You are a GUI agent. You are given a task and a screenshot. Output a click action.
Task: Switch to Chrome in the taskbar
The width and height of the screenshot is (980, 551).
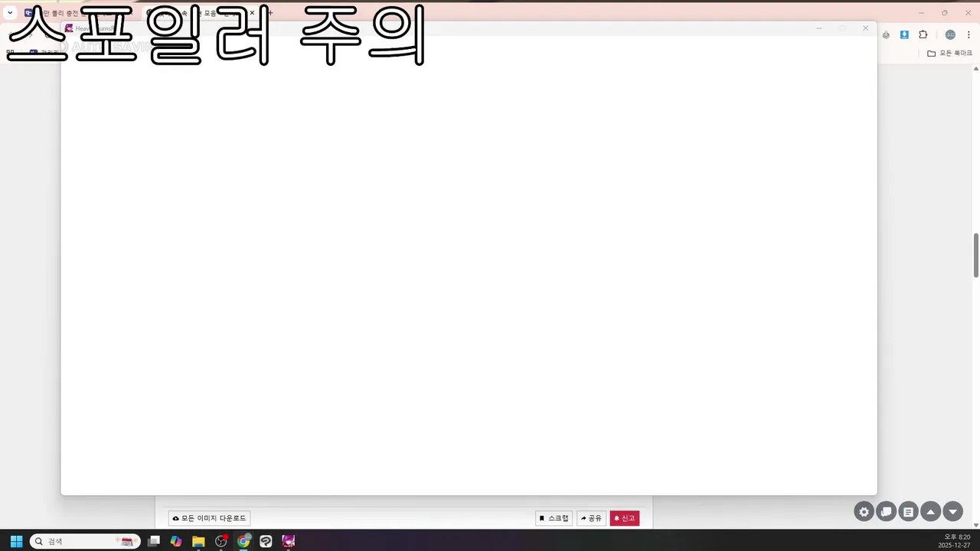pos(243,541)
